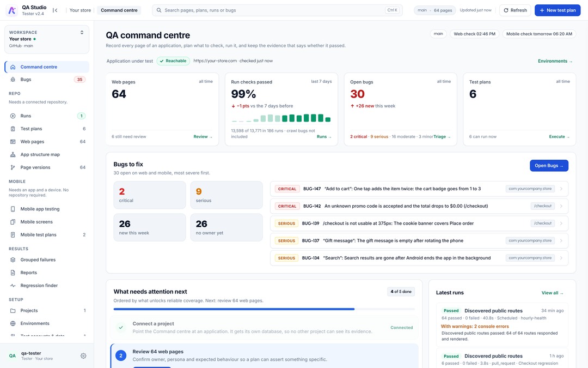Viewport: 588px width, 368px height.
Task: Click the Connect a project checkmark icon
Action: [x=121, y=328]
